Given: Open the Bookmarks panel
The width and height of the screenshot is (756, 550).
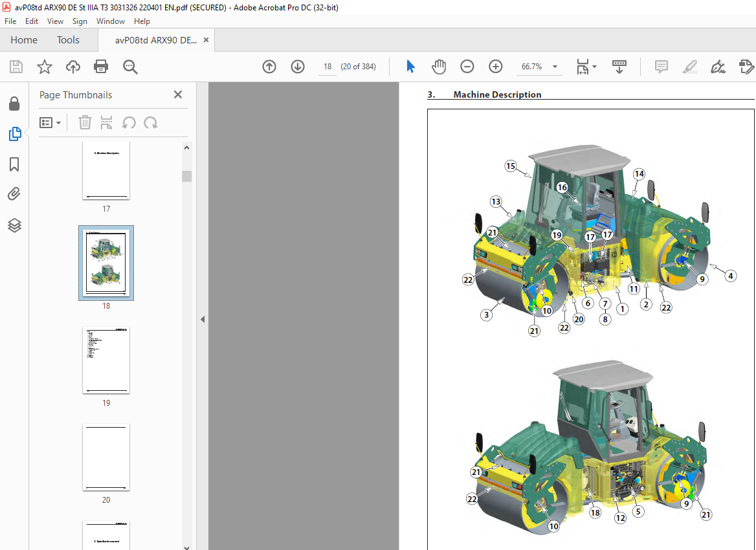Looking at the screenshot, I should tap(14, 164).
